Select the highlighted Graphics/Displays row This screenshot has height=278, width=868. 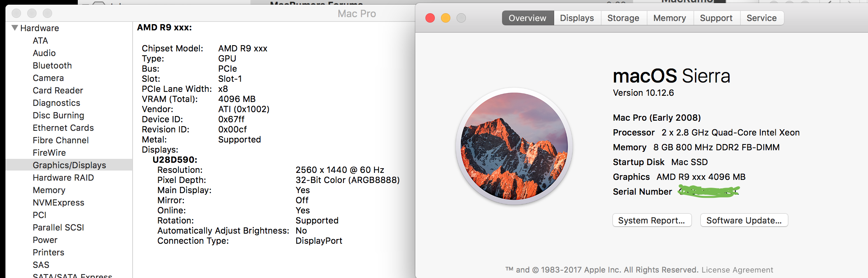[x=69, y=165]
